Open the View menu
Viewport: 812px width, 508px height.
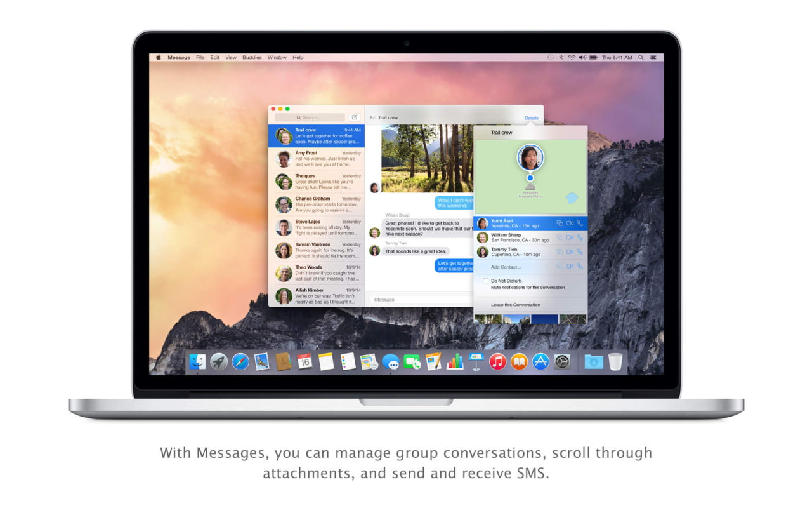point(231,57)
